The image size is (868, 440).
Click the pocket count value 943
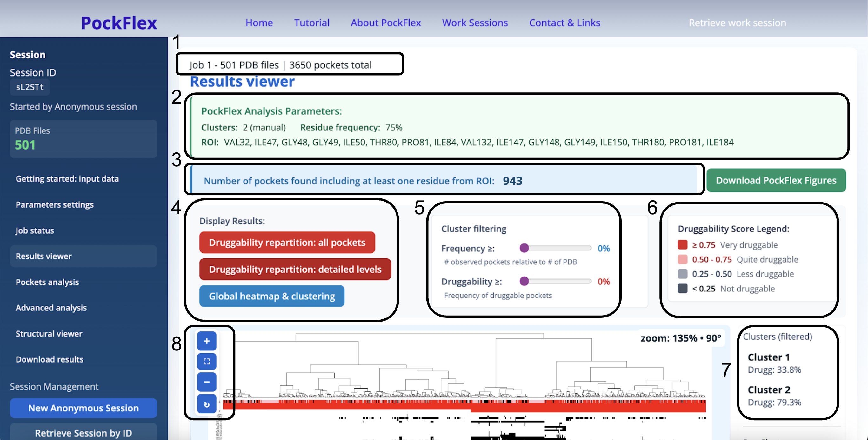click(512, 181)
